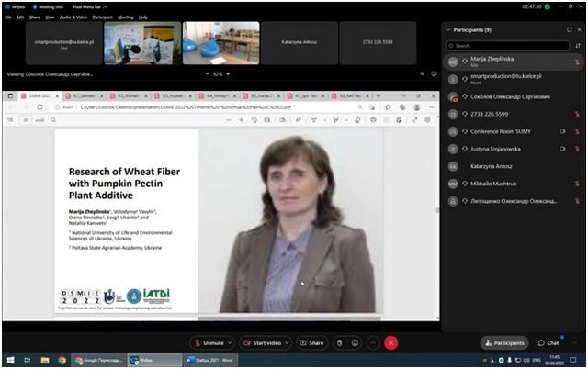This screenshot has width=588, height=369.
Task: Select the video tile showing flags and banners
Action: tap(142, 43)
